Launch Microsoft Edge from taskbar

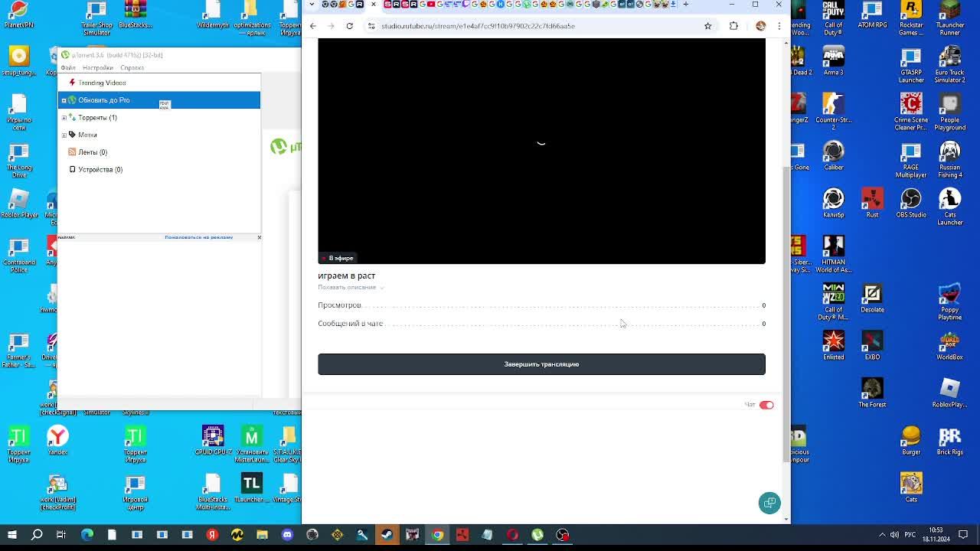87,535
